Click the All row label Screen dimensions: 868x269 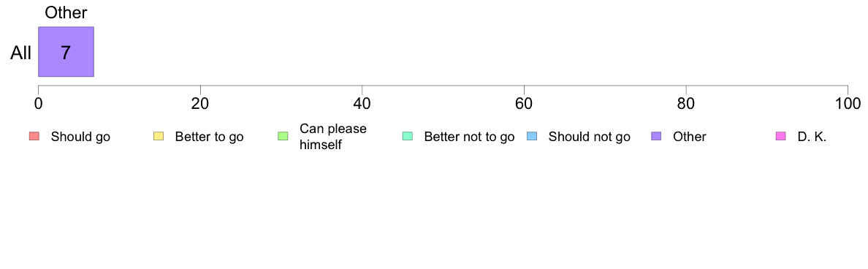(x=20, y=53)
